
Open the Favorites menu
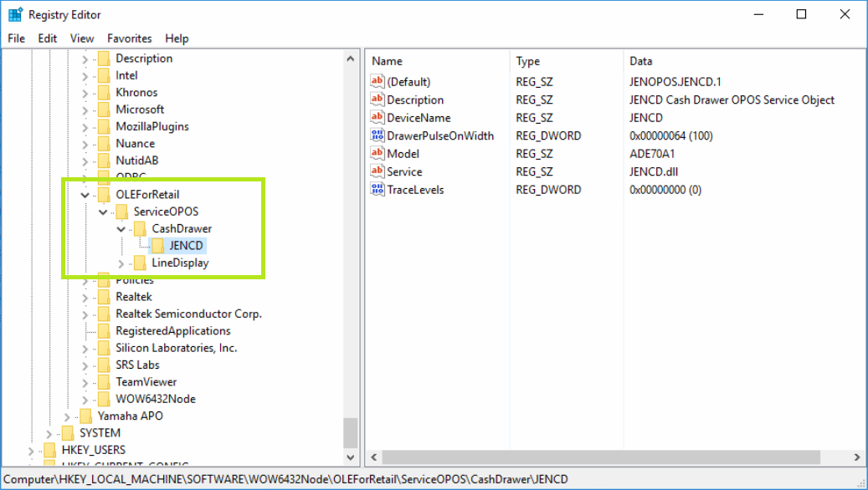coord(129,38)
